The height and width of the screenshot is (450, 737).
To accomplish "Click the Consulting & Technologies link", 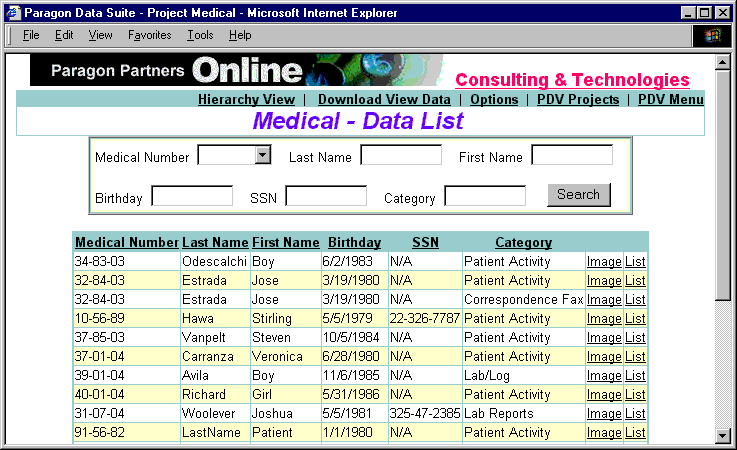I will [572, 80].
